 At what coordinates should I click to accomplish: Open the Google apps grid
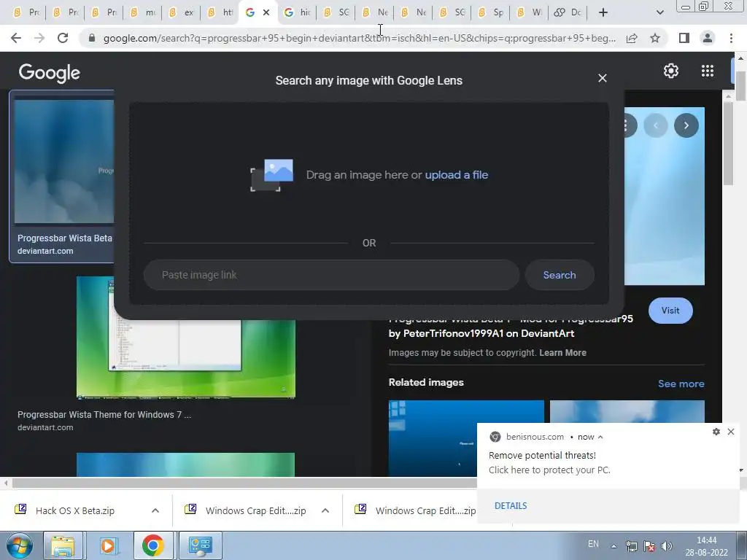pyautogui.click(x=708, y=71)
